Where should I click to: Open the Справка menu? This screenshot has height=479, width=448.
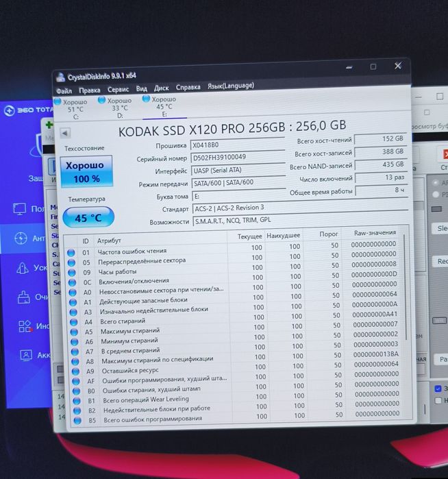tap(188, 87)
